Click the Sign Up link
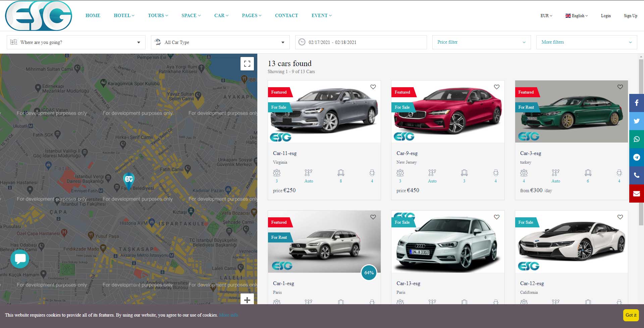 [x=630, y=16]
